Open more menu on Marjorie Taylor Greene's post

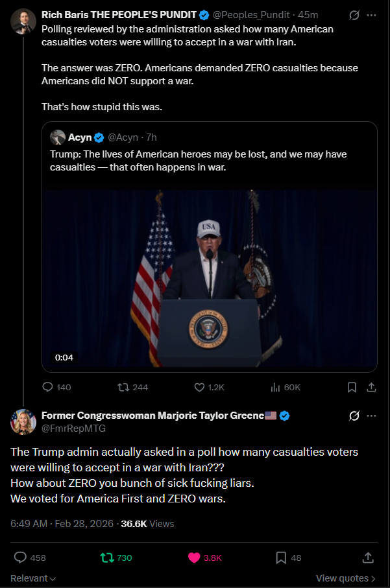pos(372,416)
